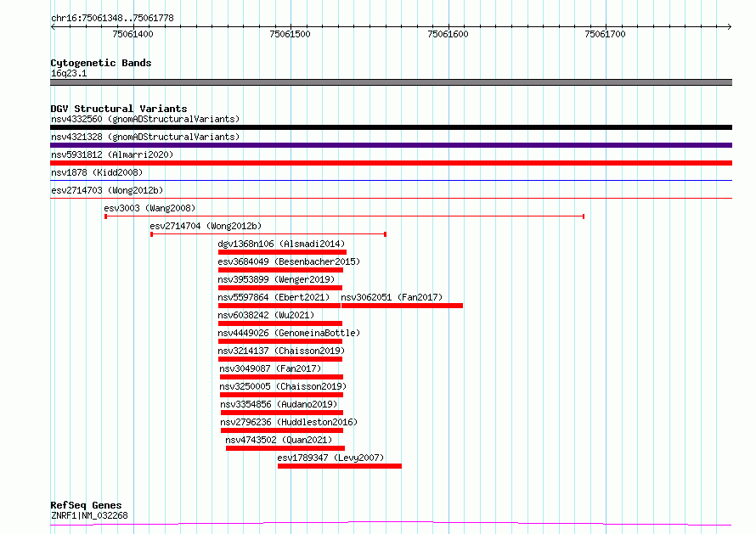Click the black nsv4332560 variant bar

coord(391,127)
